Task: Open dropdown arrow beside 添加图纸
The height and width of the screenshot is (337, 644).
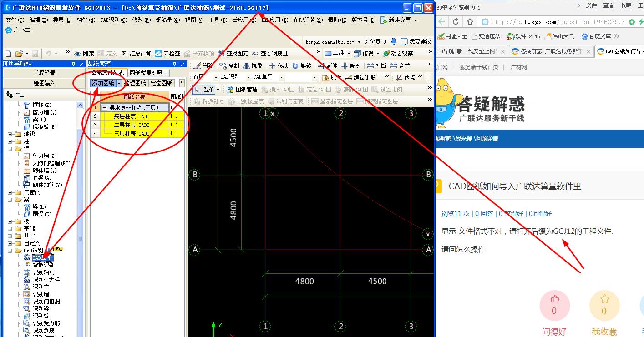Action: pyautogui.click(x=119, y=83)
